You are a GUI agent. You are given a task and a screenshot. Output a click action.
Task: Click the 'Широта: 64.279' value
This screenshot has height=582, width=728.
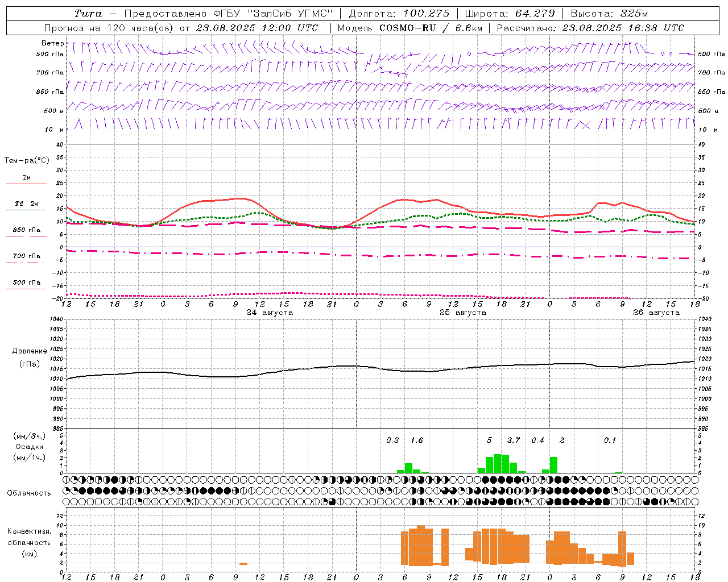[510, 14]
